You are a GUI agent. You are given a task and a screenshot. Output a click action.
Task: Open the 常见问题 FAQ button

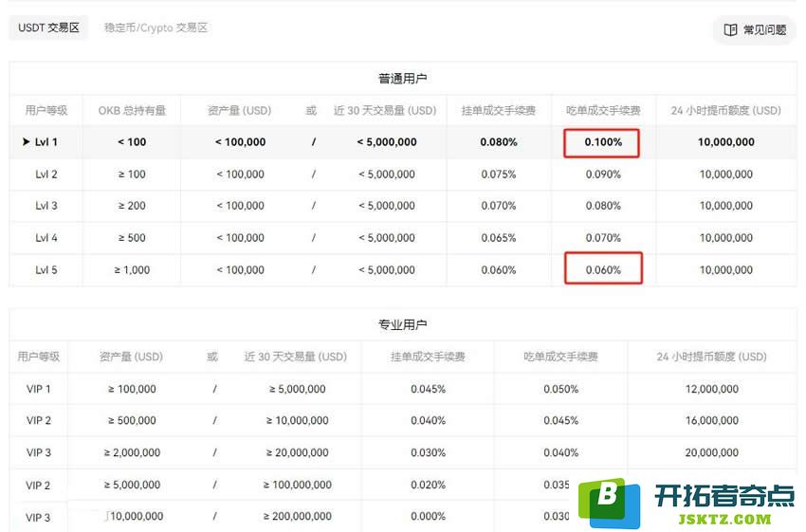coord(754,29)
